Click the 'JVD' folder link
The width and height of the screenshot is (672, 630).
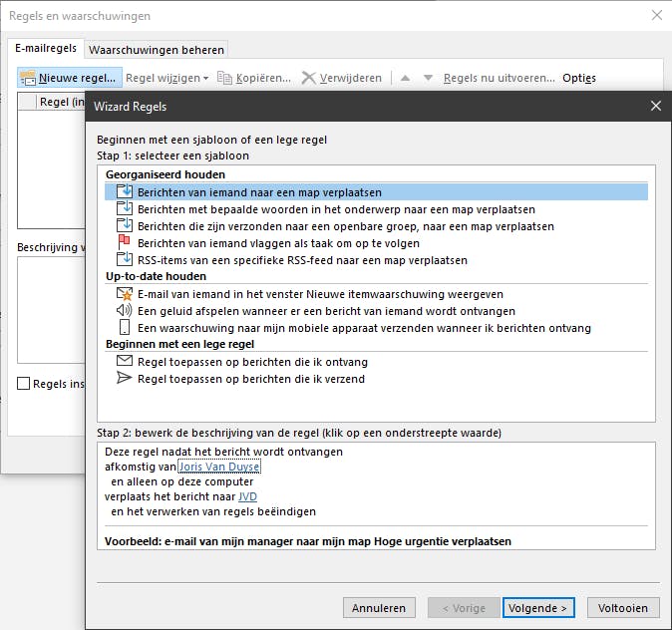(247, 496)
